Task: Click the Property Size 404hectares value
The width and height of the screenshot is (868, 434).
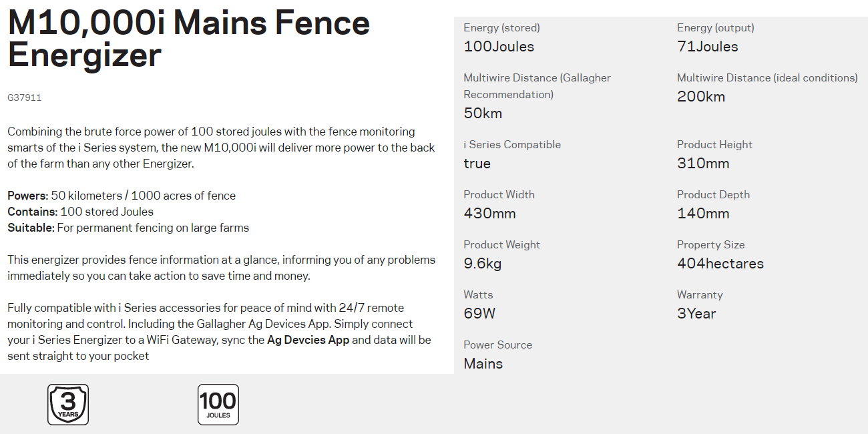Action: tap(720, 264)
